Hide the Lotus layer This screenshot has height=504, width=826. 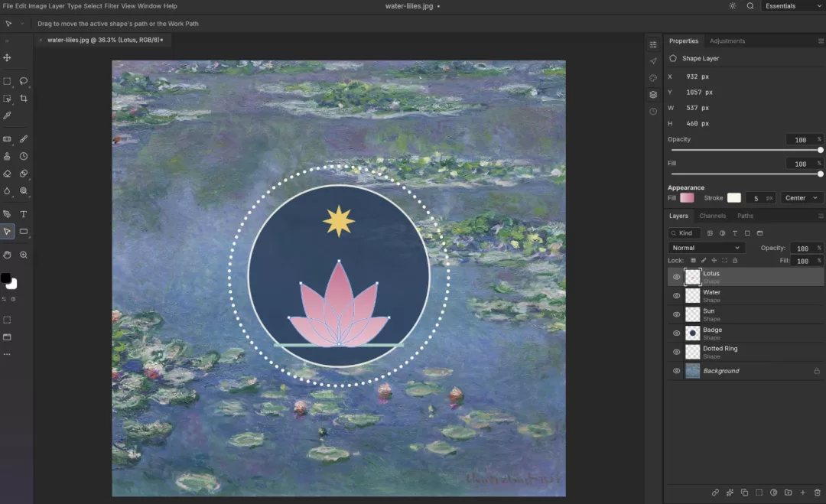click(676, 277)
